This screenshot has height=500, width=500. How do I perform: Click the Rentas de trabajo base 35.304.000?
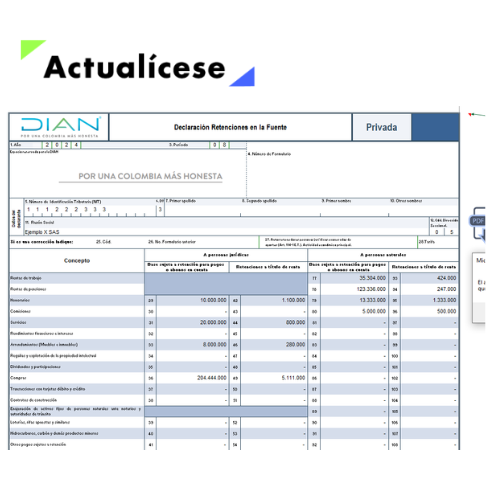354,278
